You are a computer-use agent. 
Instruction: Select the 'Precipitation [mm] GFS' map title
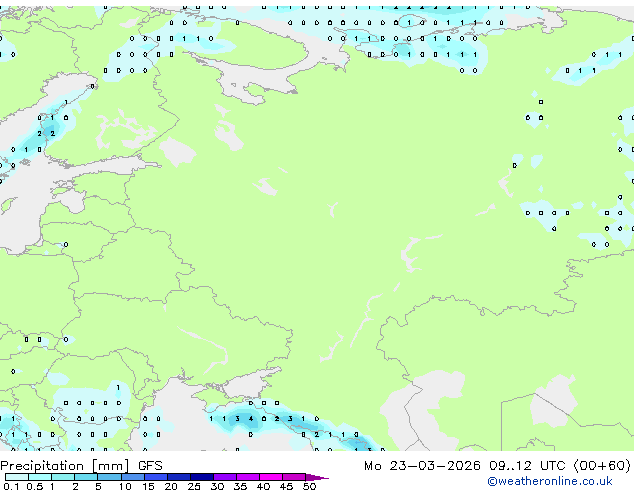point(81,466)
